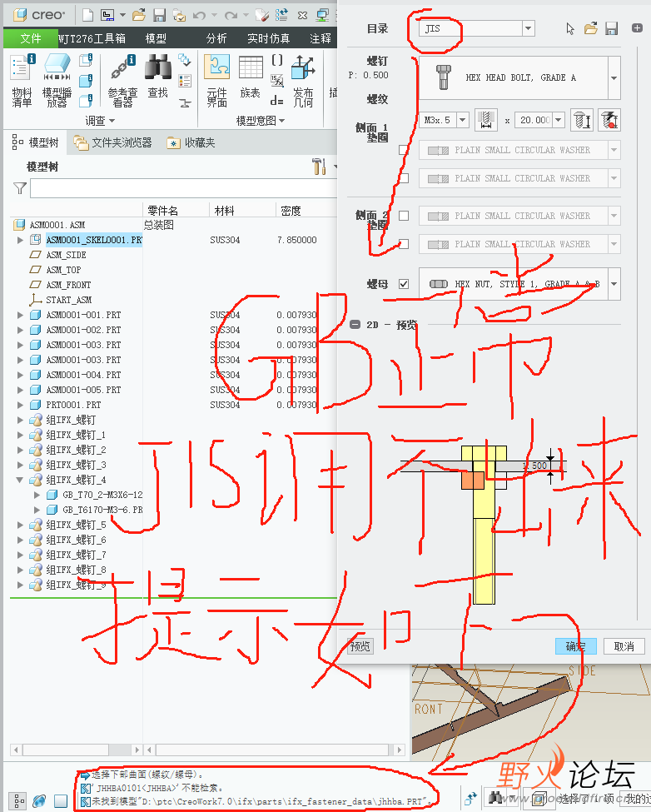This screenshot has height=812, width=651.
Task: Open file via folder icon in top toolbar
Action: (x=139, y=15)
